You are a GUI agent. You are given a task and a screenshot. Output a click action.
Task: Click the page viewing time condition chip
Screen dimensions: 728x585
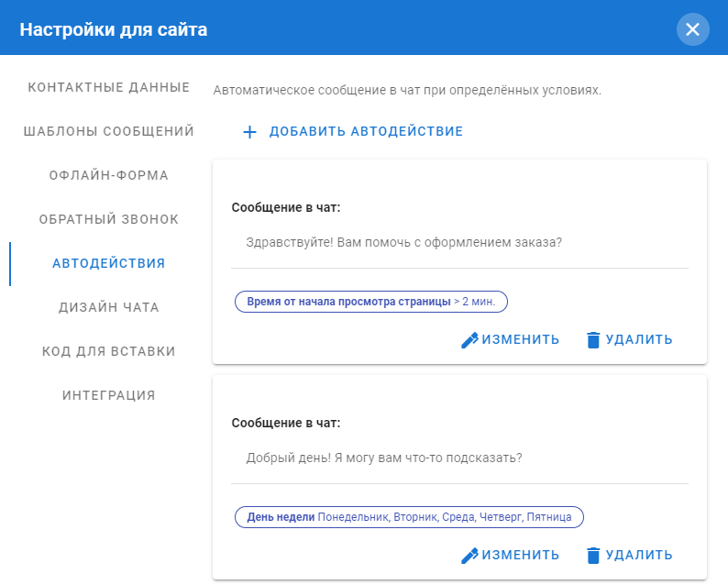371,302
